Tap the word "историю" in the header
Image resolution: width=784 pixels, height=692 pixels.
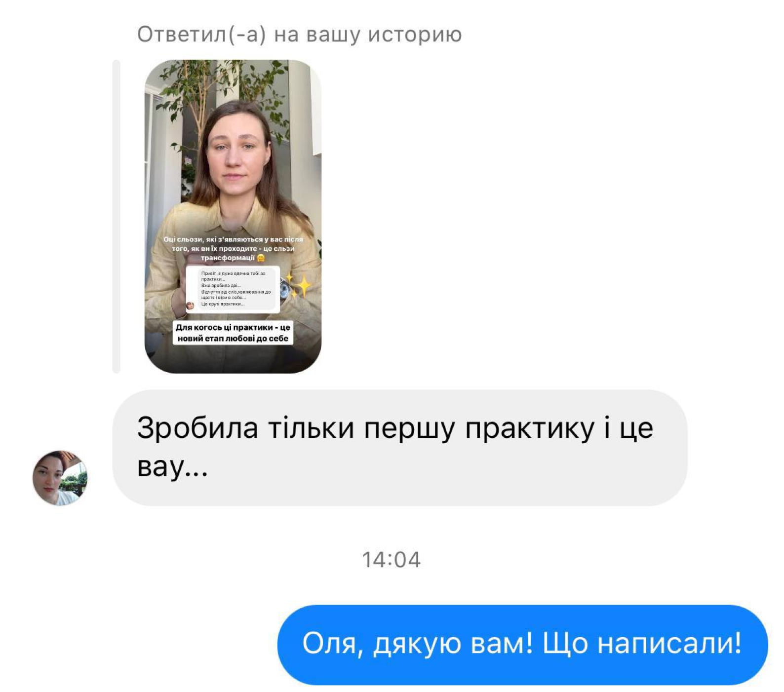[415, 35]
